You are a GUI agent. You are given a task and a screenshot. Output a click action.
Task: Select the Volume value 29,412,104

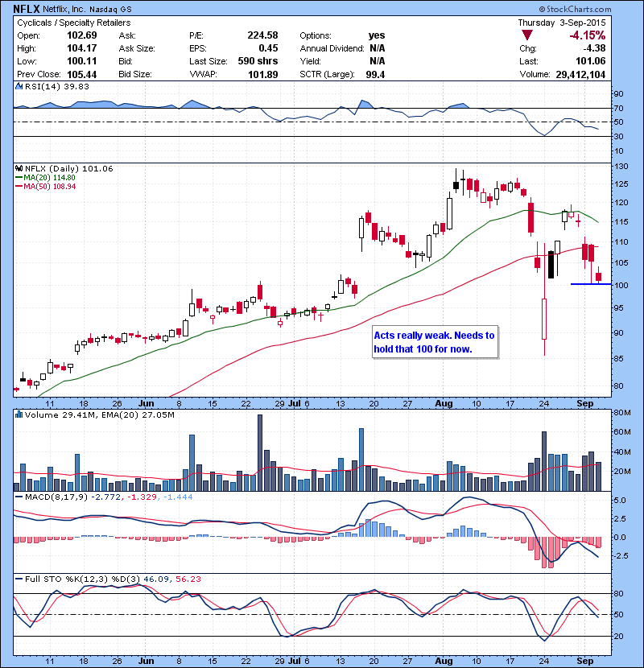pyautogui.click(x=580, y=74)
